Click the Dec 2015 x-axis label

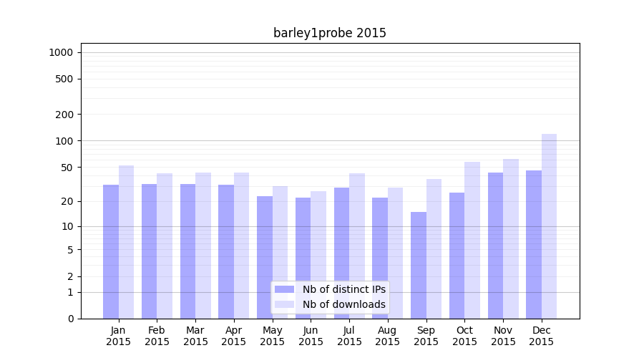click(x=542, y=336)
